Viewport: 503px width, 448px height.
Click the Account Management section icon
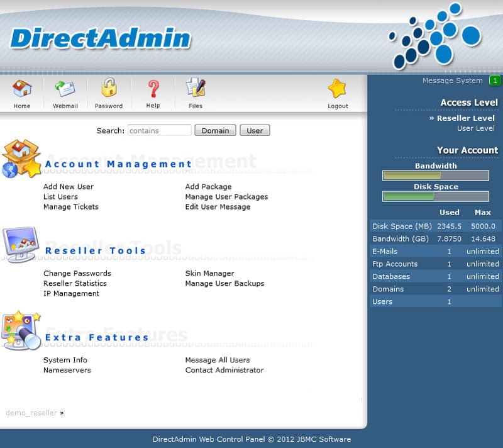[x=21, y=159]
